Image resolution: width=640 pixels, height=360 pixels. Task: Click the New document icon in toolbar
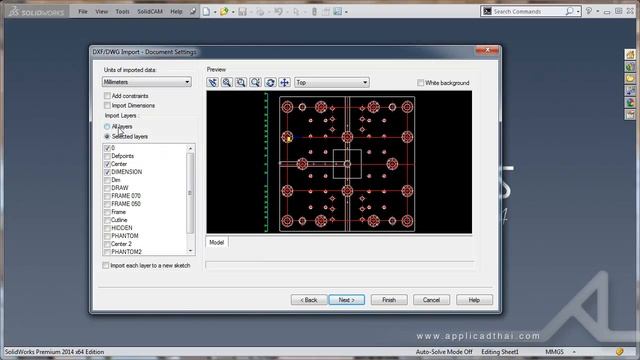click(207, 11)
